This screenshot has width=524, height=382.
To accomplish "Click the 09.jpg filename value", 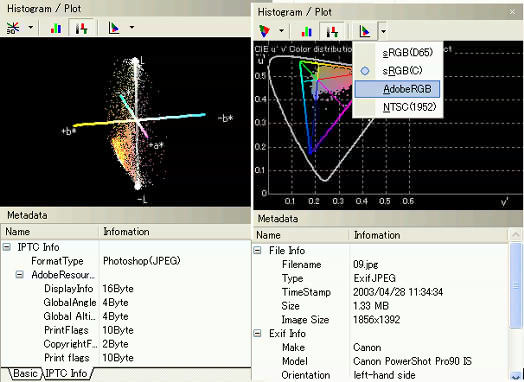I will (x=366, y=265).
